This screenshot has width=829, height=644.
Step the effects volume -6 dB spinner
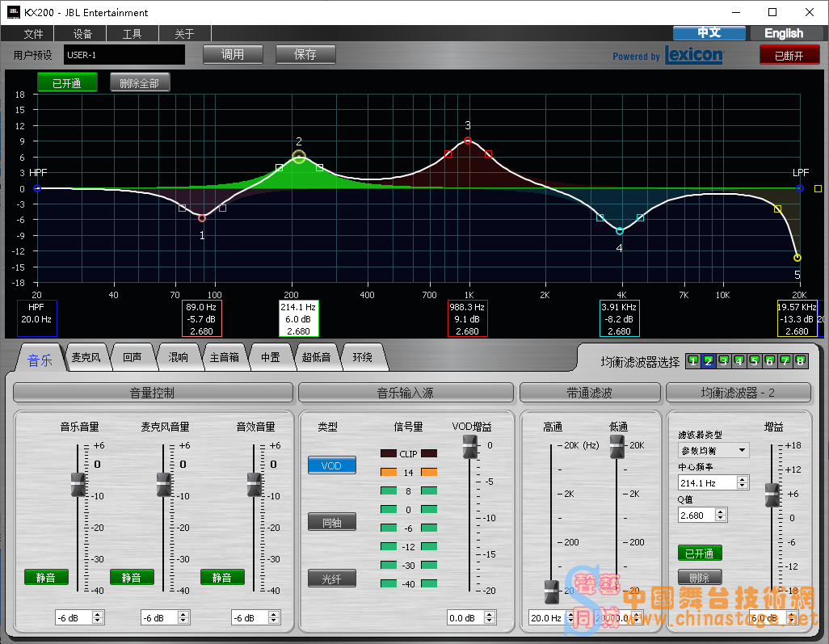coord(273,617)
